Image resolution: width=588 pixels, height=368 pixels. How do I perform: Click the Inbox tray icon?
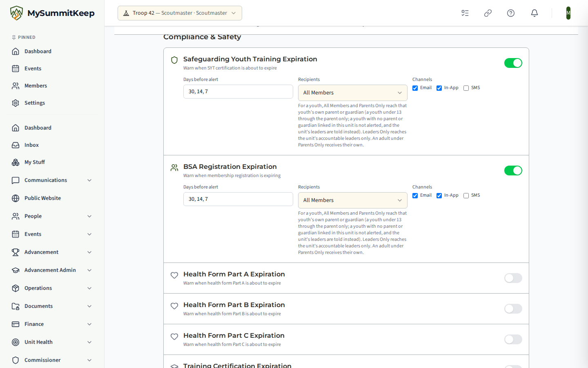click(x=16, y=145)
